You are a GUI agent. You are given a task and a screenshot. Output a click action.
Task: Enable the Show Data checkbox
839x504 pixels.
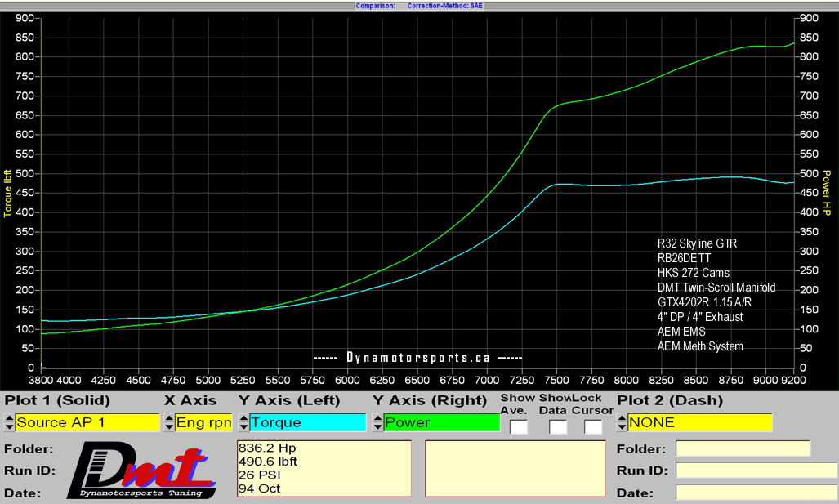tap(557, 427)
